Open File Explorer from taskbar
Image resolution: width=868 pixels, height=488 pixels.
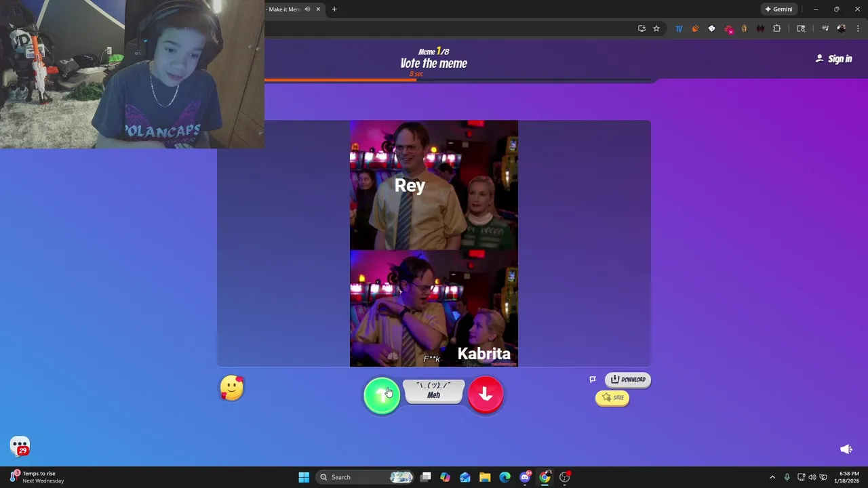pyautogui.click(x=485, y=477)
